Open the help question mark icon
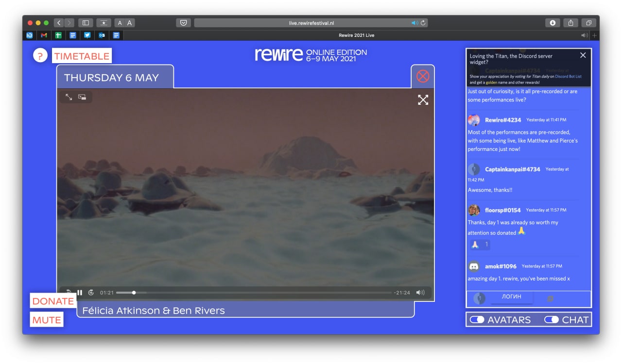 point(40,55)
